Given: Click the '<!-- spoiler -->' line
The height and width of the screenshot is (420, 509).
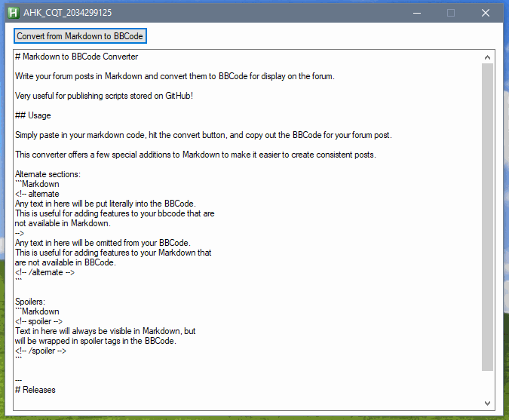Looking at the screenshot, I should [38, 321].
